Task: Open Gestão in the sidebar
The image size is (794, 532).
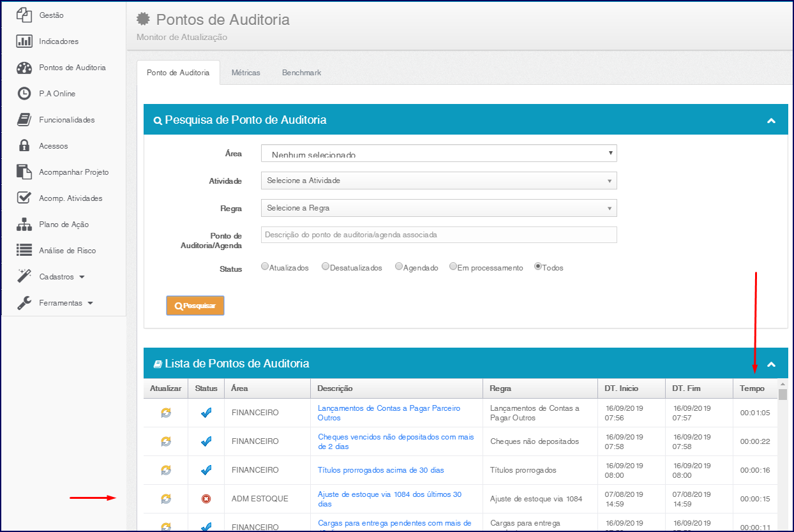Action: pos(51,15)
